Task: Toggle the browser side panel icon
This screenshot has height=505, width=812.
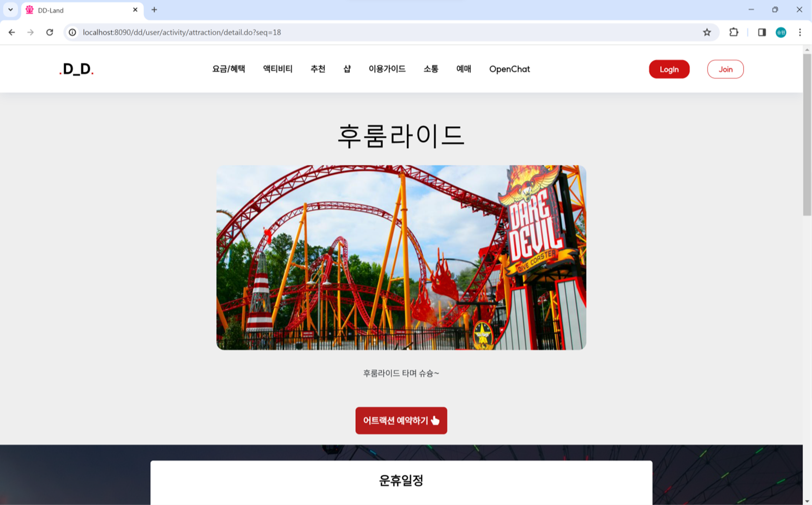Action: tap(762, 32)
